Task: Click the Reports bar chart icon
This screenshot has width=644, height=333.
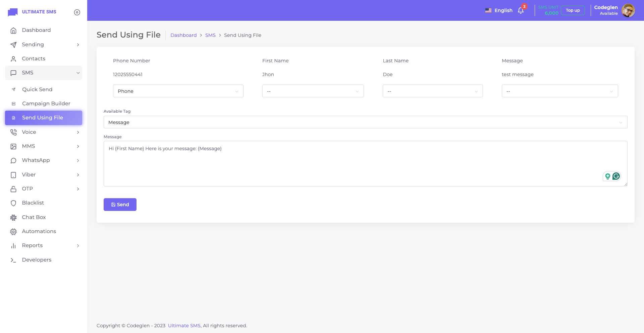Action: click(x=13, y=246)
